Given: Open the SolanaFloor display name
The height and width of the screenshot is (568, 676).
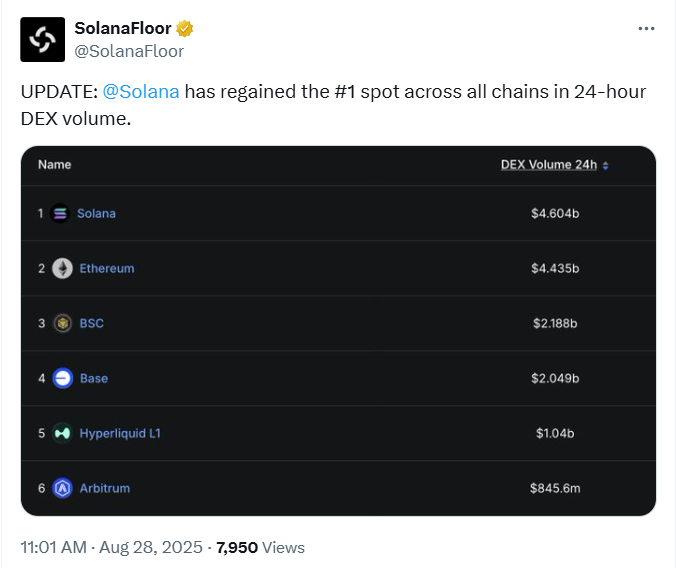Looking at the screenshot, I should pos(123,28).
